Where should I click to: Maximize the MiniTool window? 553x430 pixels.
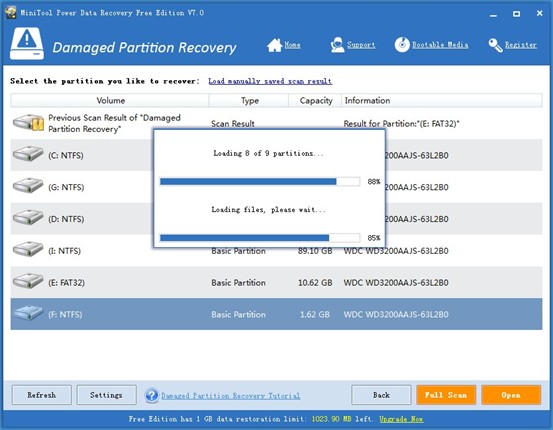pos(516,14)
